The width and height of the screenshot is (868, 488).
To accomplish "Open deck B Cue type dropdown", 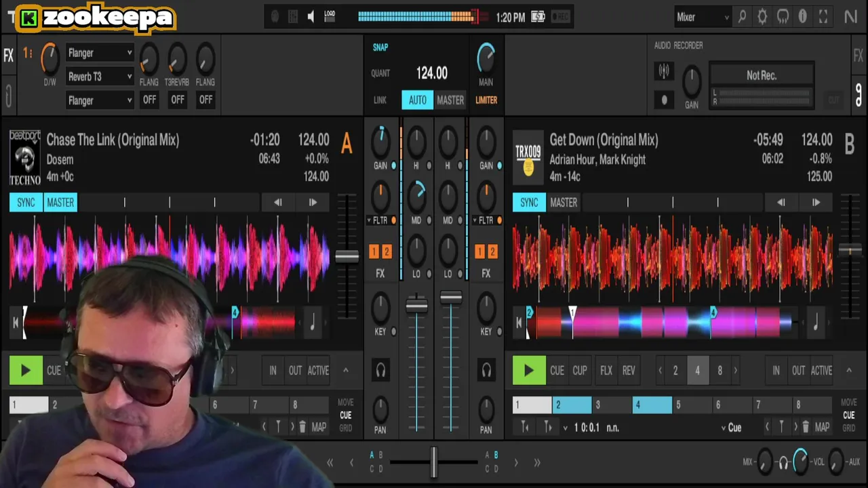I will click(732, 428).
